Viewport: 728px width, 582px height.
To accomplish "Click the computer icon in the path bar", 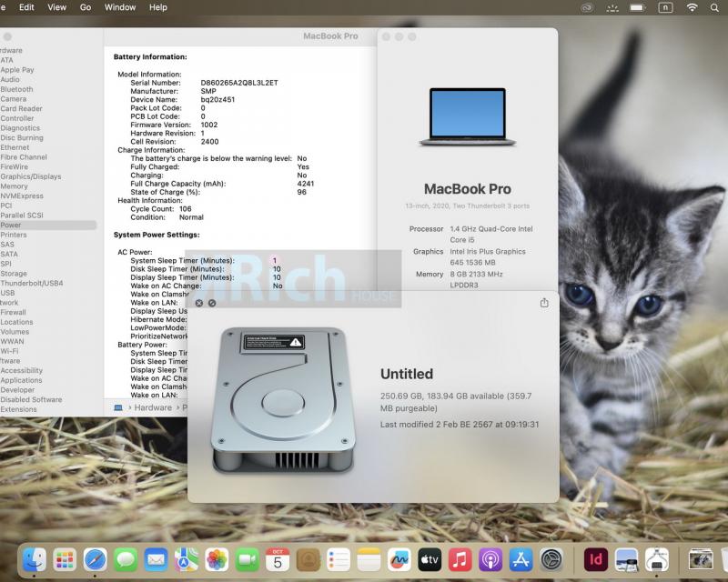I will click(118, 407).
